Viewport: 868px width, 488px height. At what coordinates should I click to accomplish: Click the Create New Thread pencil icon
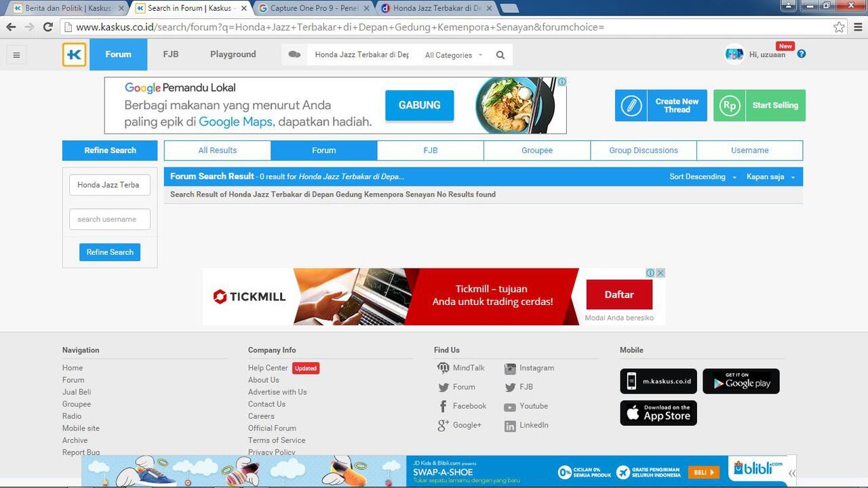[631, 106]
